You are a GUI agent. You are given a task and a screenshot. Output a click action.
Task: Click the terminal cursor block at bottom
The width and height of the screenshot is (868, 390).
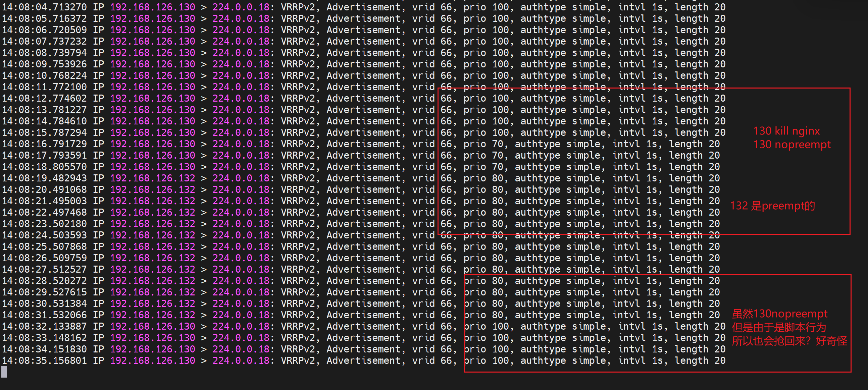click(4, 372)
